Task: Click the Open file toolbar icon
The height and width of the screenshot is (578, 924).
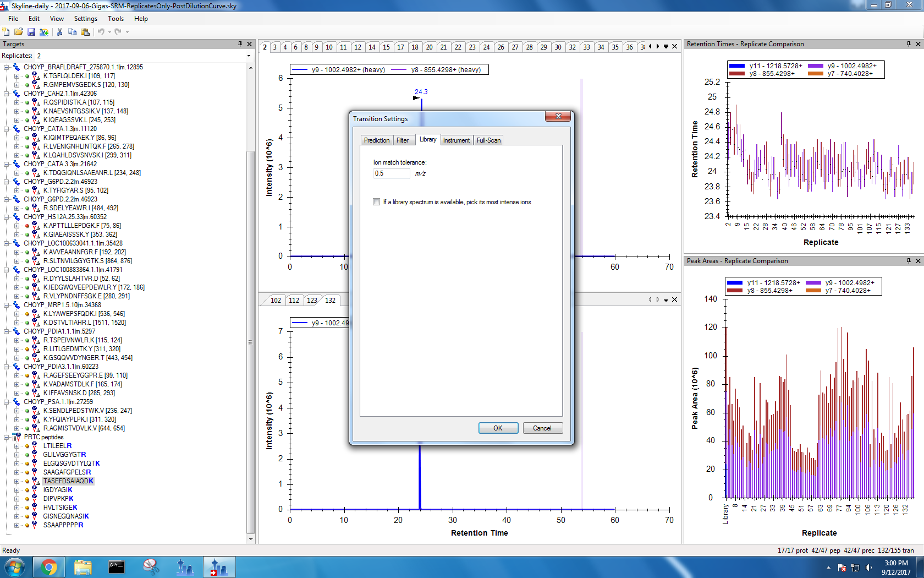Action: (19, 32)
